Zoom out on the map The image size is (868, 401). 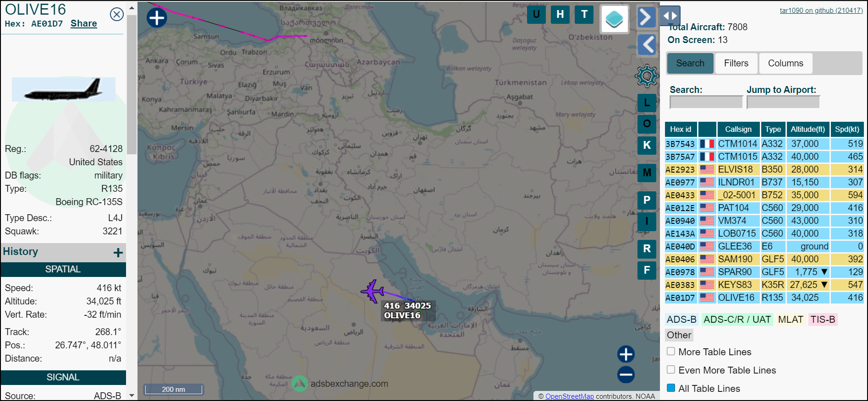coord(626,374)
